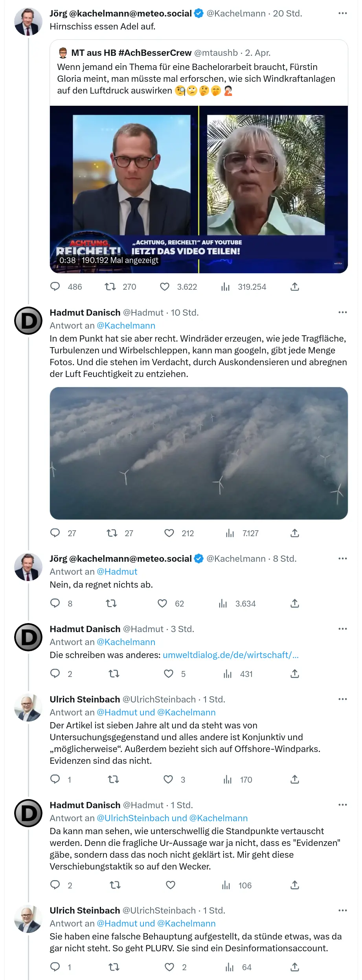
Task: Open more options on Ulrich Steinbach's last reply
Action: (343, 910)
